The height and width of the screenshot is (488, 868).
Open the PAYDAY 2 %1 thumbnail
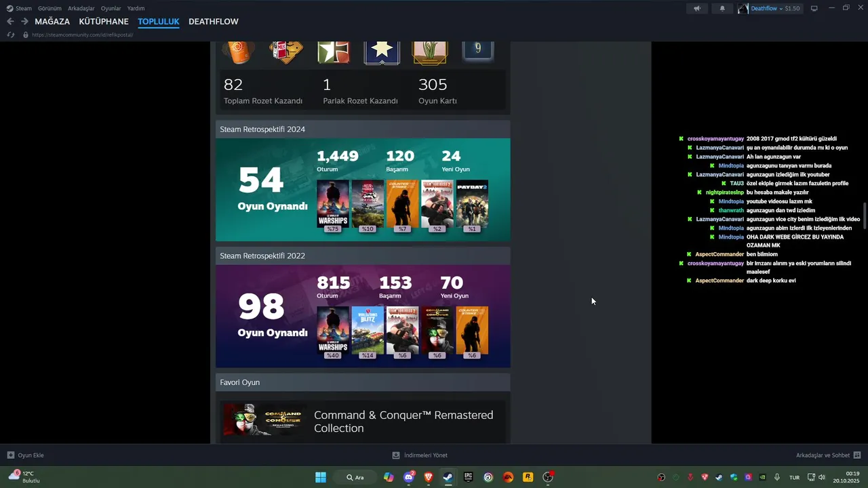(x=472, y=204)
